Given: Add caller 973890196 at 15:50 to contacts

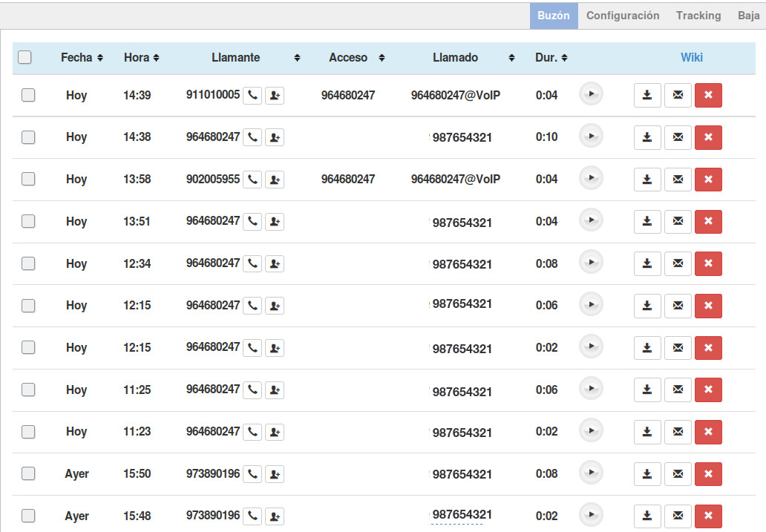Looking at the screenshot, I should pyautogui.click(x=275, y=474).
